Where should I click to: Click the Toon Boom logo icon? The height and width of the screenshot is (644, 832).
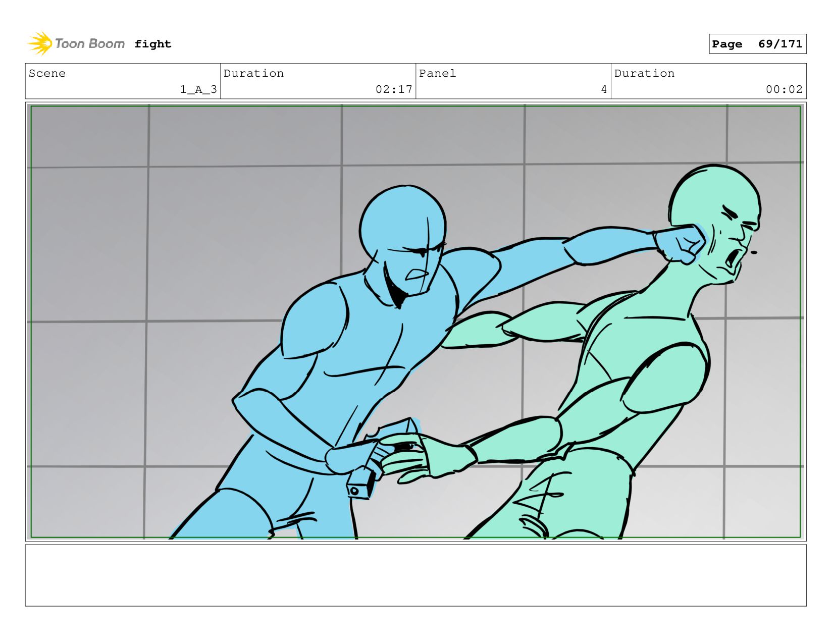tap(40, 43)
